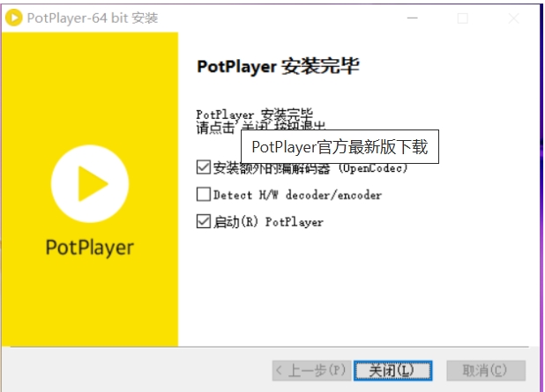The width and height of the screenshot is (545, 392).
Task: Click the PotPlayer title bar icon
Action: [x=14, y=18]
